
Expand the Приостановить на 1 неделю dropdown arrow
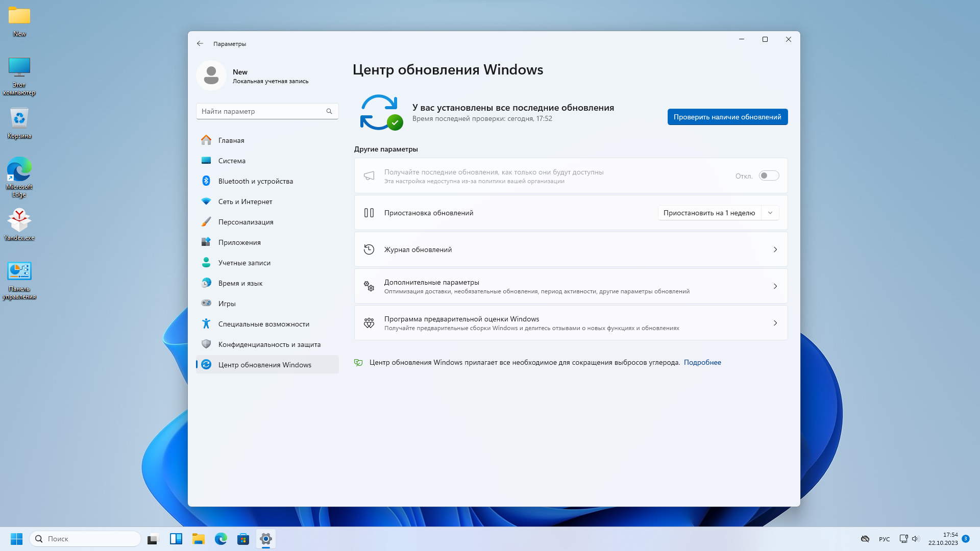coord(770,213)
